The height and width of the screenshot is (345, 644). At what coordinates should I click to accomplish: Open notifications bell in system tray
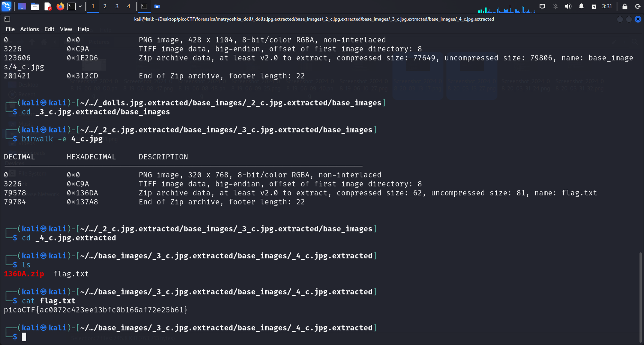[581, 6]
